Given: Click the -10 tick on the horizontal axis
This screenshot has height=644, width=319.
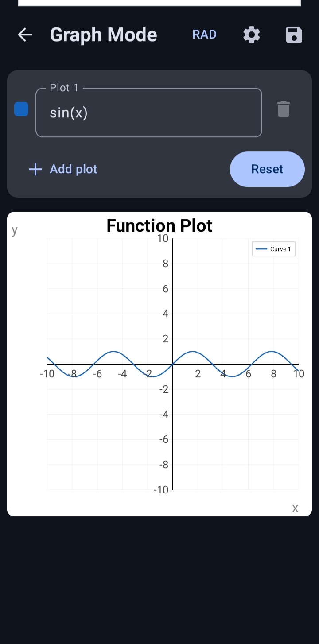Looking at the screenshot, I should click(x=47, y=374).
